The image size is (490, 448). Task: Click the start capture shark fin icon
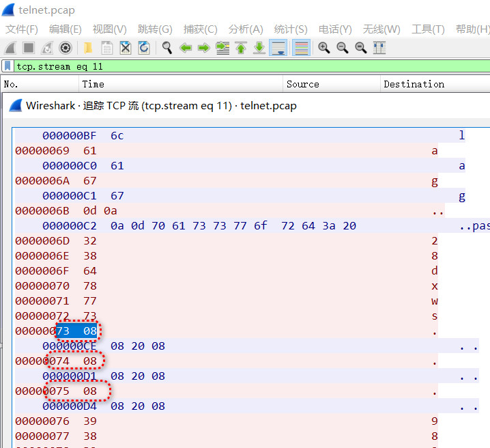10,48
